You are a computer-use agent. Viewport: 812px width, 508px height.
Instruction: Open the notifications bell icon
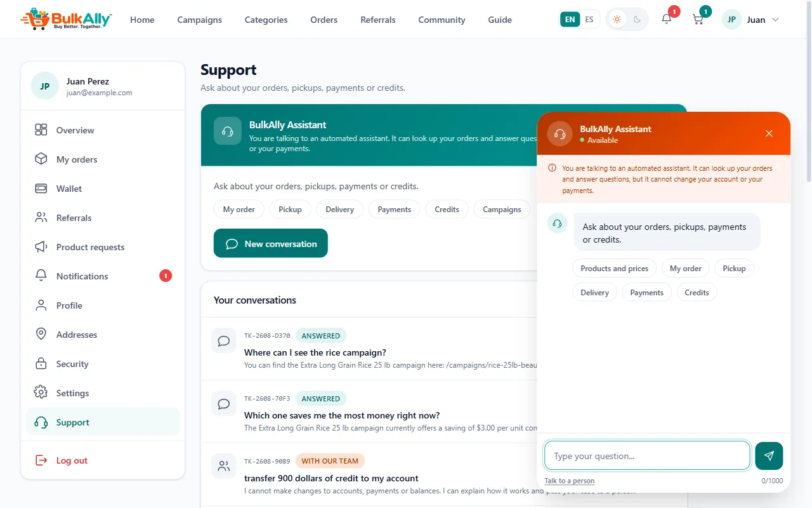coord(666,20)
